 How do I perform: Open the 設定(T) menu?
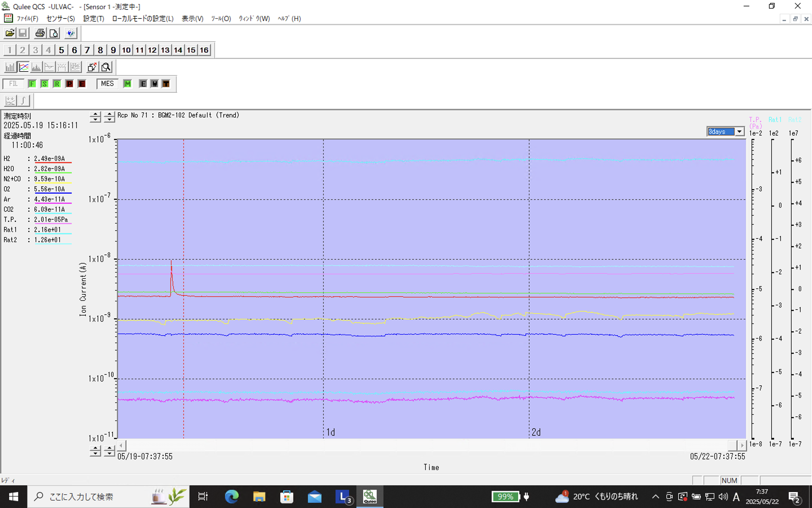[x=94, y=18]
